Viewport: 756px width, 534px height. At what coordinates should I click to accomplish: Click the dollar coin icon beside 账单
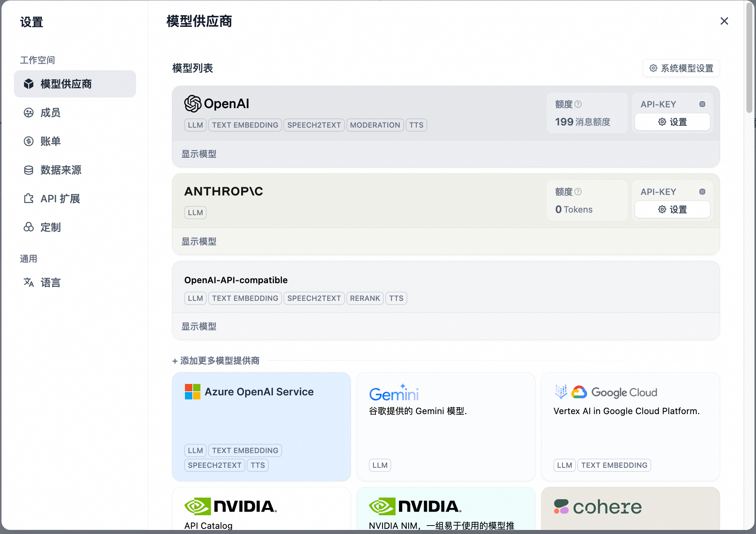[29, 141]
